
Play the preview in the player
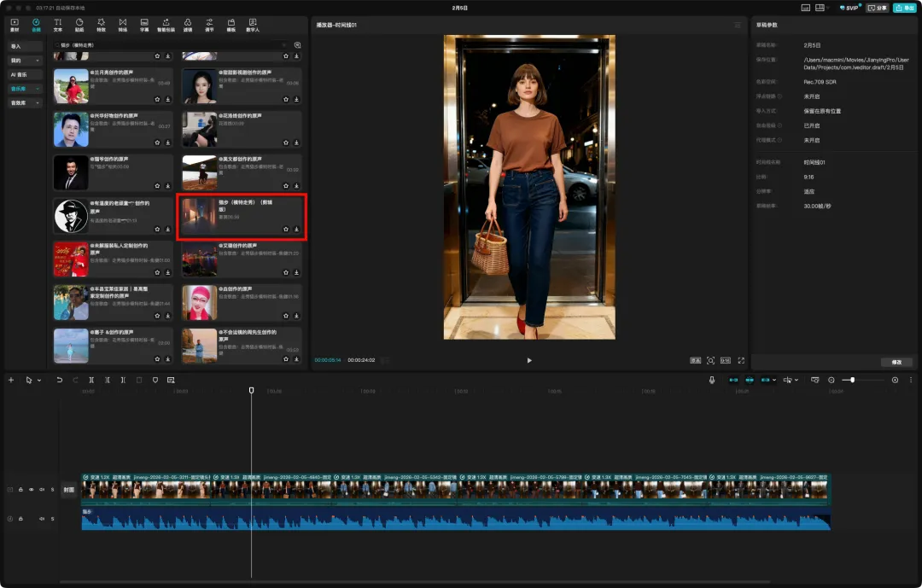528,360
